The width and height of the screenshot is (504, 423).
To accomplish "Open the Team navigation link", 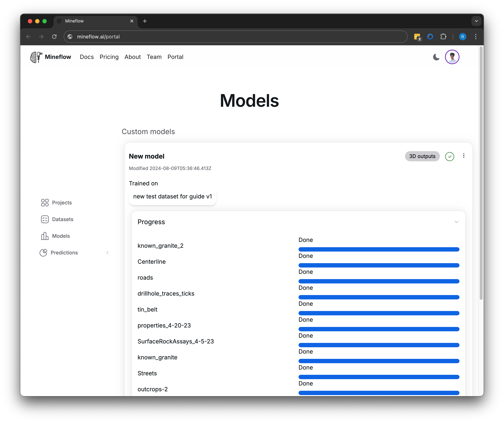I will (154, 57).
